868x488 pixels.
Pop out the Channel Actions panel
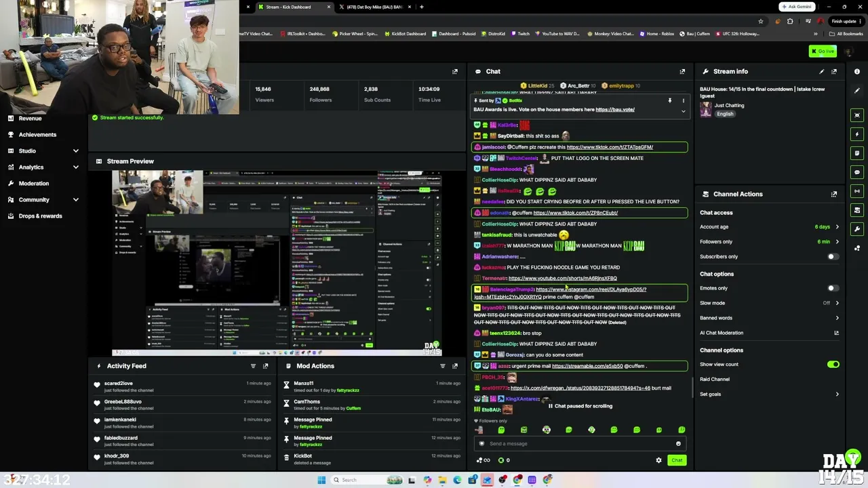coord(834,194)
